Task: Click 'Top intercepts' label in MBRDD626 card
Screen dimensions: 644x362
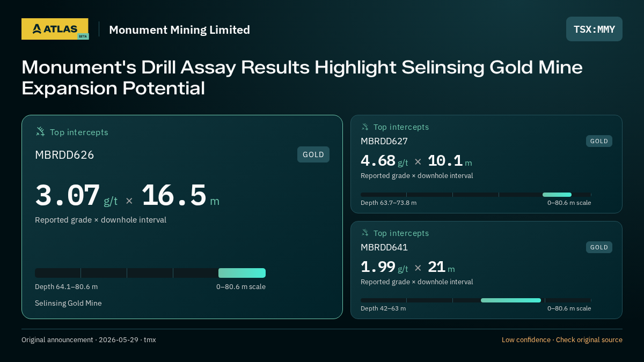Action: pyautogui.click(x=79, y=132)
